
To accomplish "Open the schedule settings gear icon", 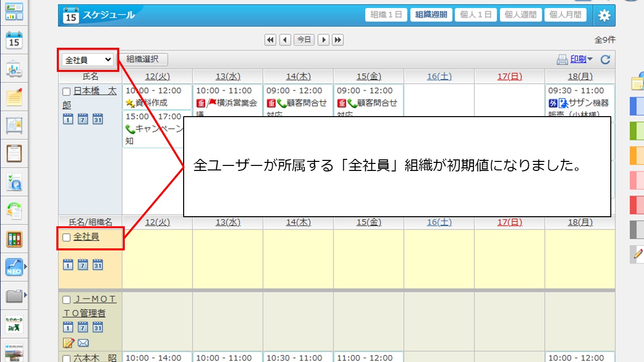I will tap(604, 16).
